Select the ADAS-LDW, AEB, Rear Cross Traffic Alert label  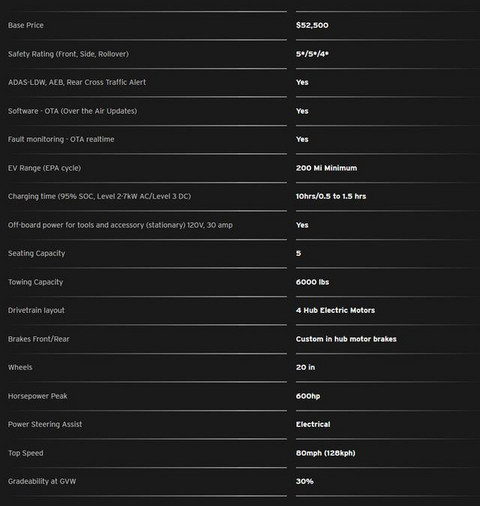(x=77, y=82)
